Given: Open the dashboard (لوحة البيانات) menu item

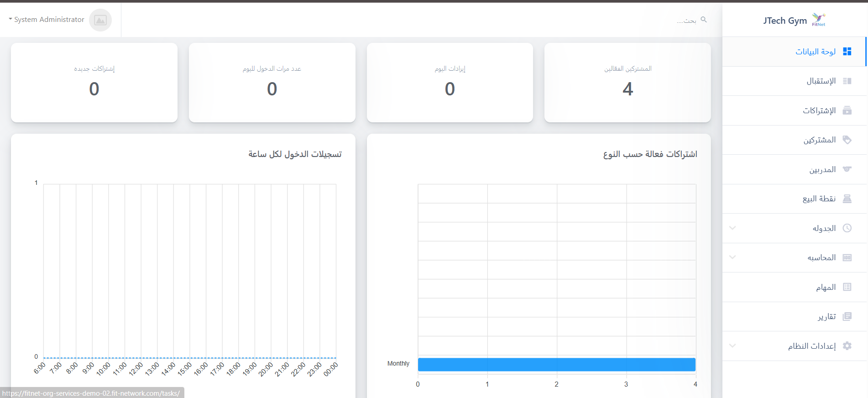Looking at the screenshot, I should (816, 52).
